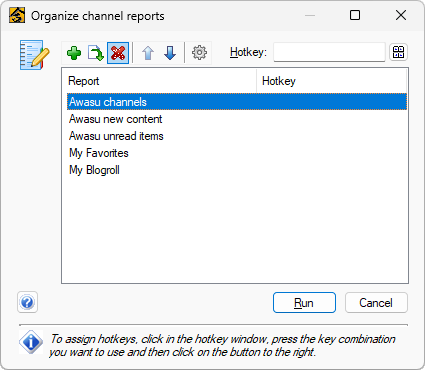Select the Awasu new content report
The width and height of the screenshot is (425, 370).
(x=237, y=119)
